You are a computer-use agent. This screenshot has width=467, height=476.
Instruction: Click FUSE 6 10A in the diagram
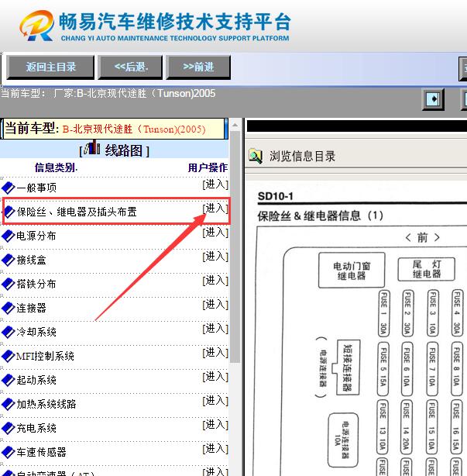[x=407, y=369]
